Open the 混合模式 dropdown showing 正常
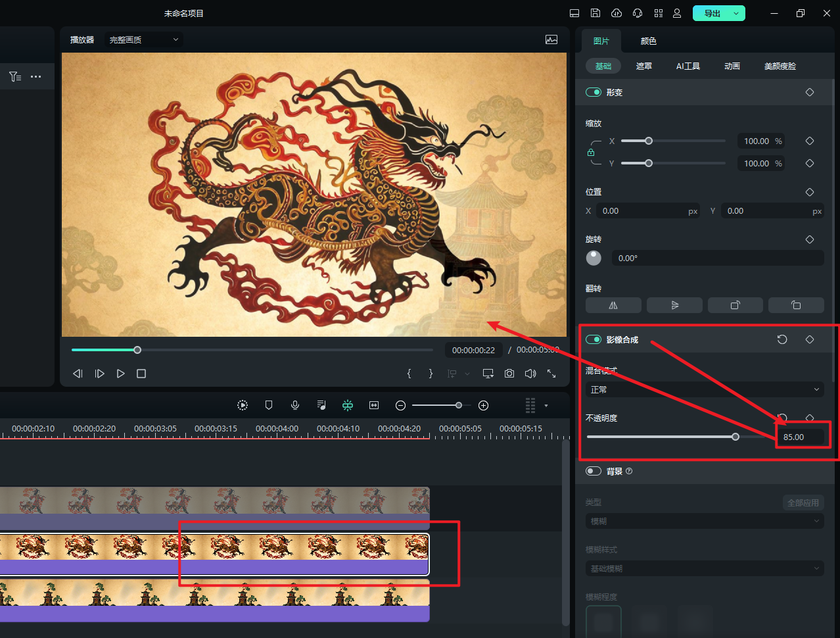 (x=704, y=389)
